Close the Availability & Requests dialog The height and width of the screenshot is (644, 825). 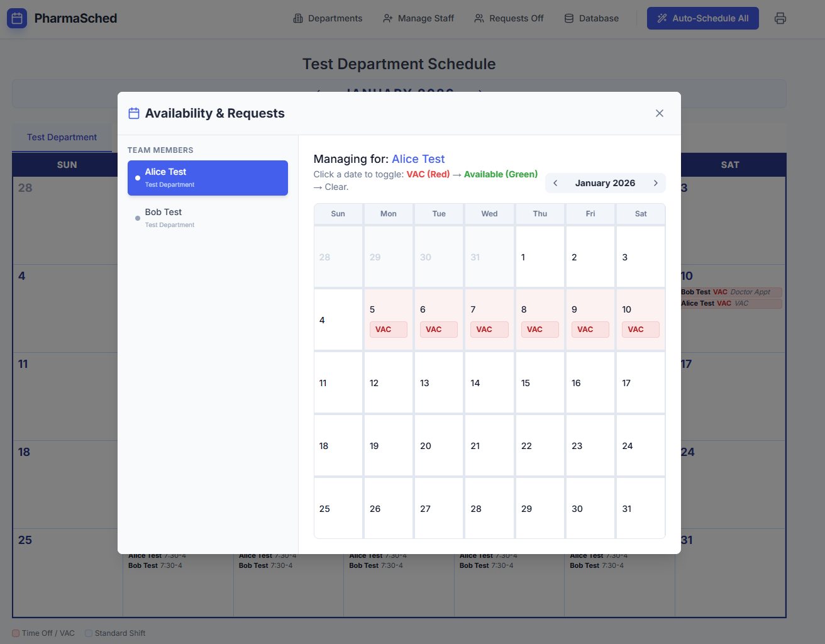pos(659,113)
